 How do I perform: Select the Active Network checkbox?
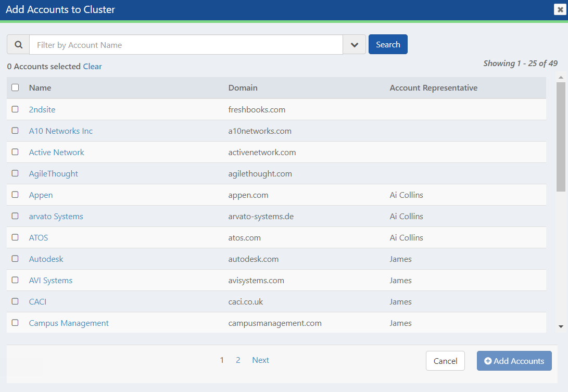coord(15,152)
